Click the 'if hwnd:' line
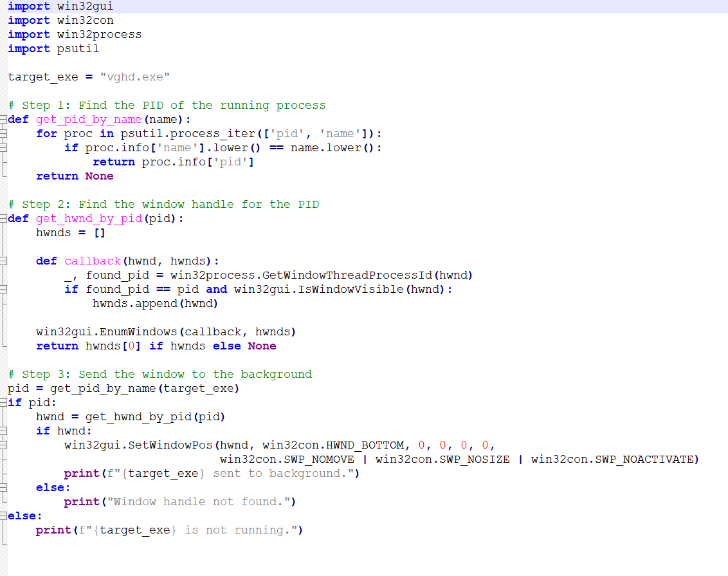 coord(64,431)
